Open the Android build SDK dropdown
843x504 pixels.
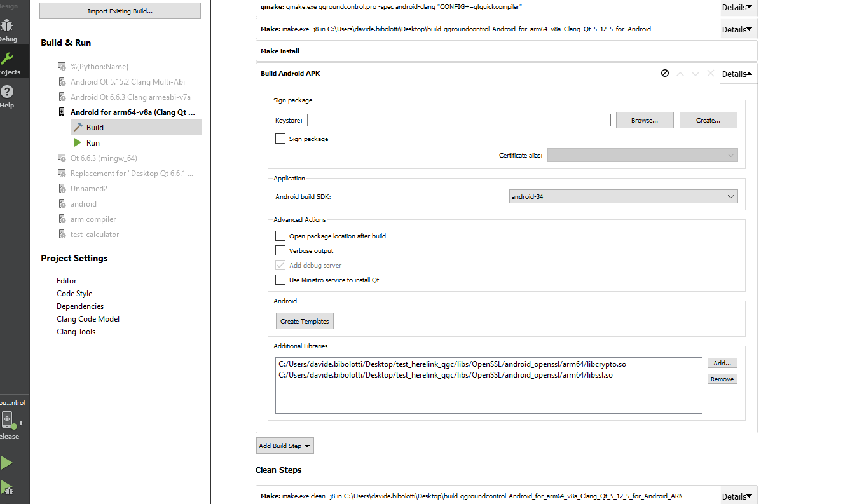coord(623,197)
